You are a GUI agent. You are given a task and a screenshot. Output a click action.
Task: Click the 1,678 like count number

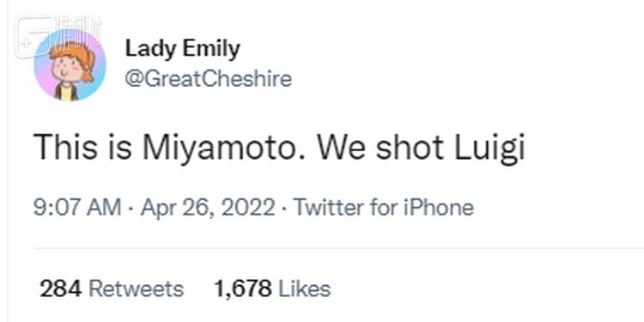(x=243, y=289)
